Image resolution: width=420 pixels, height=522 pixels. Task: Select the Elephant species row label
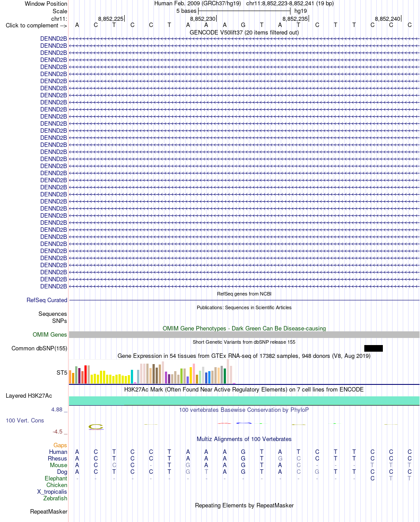tap(56, 478)
